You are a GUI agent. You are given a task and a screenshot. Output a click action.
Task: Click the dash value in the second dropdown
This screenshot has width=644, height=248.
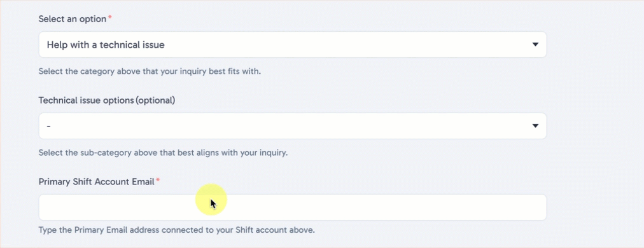[48, 126]
